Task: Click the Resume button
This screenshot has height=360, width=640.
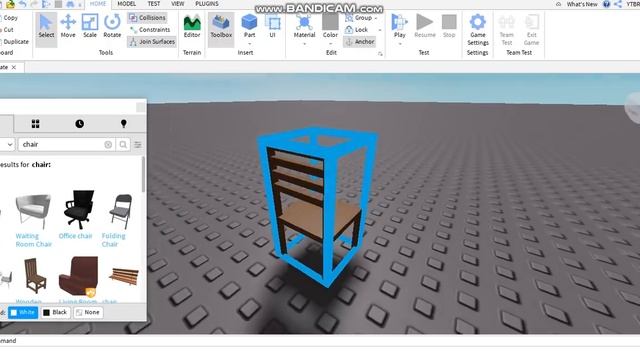Action: point(424,27)
